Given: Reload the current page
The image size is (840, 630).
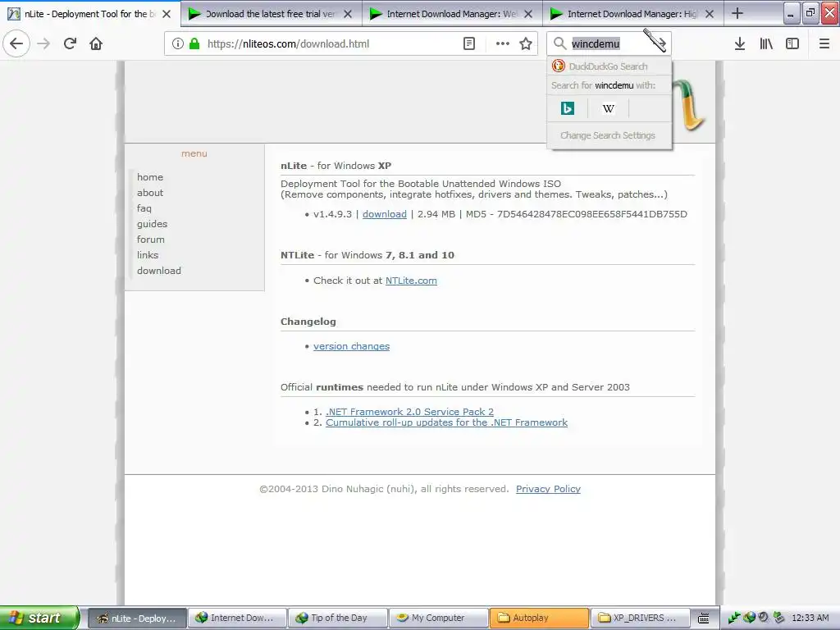Looking at the screenshot, I should (x=70, y=43).
